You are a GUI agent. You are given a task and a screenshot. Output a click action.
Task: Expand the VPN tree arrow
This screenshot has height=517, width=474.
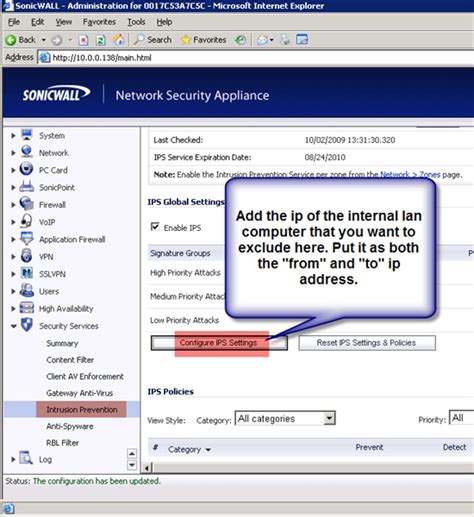point(13,257)
